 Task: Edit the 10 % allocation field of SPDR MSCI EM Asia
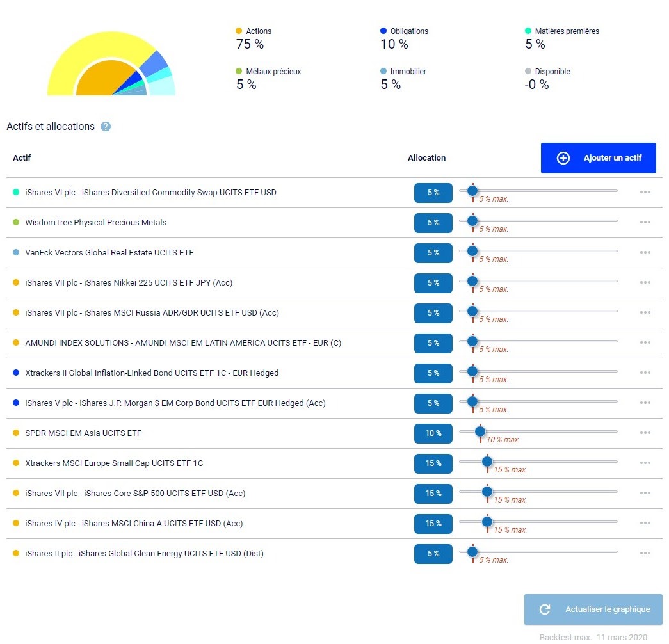point(433,433)
